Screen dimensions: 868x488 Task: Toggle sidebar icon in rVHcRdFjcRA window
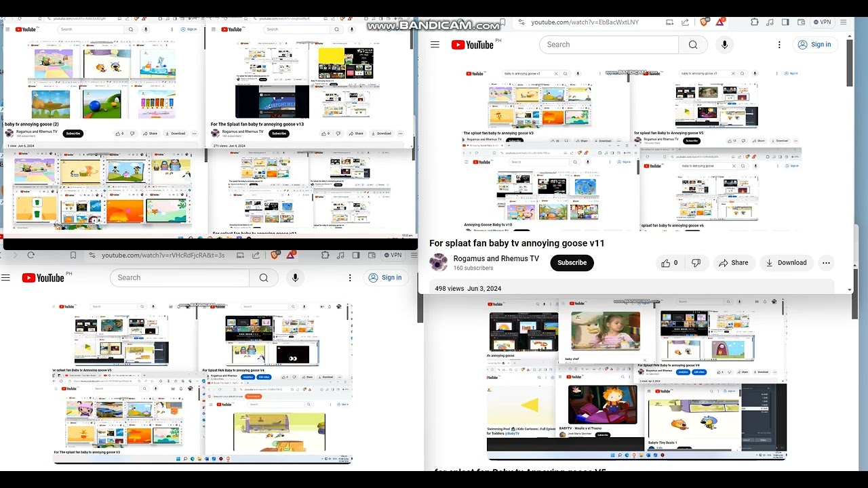pyautogui.click(x=356, y=256)
